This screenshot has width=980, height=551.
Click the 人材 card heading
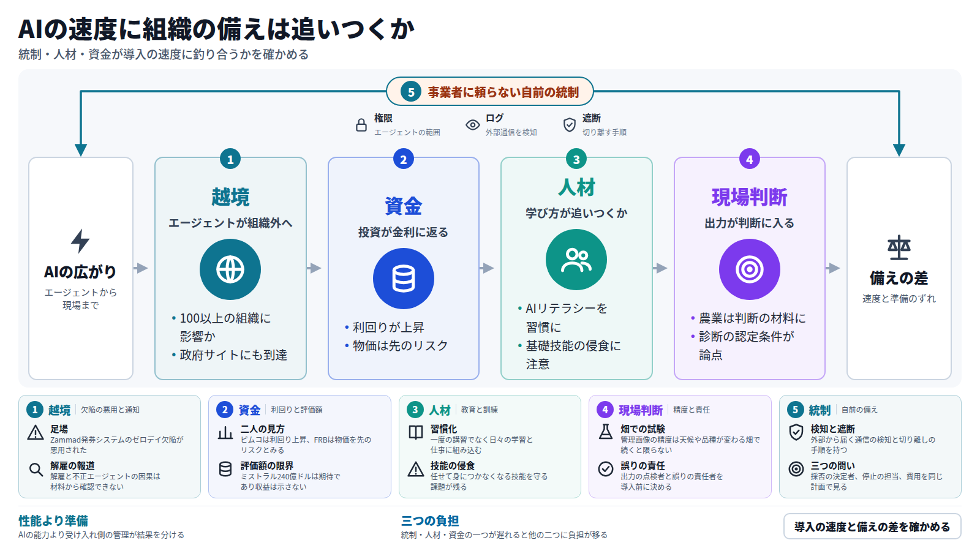pos(576,187)
